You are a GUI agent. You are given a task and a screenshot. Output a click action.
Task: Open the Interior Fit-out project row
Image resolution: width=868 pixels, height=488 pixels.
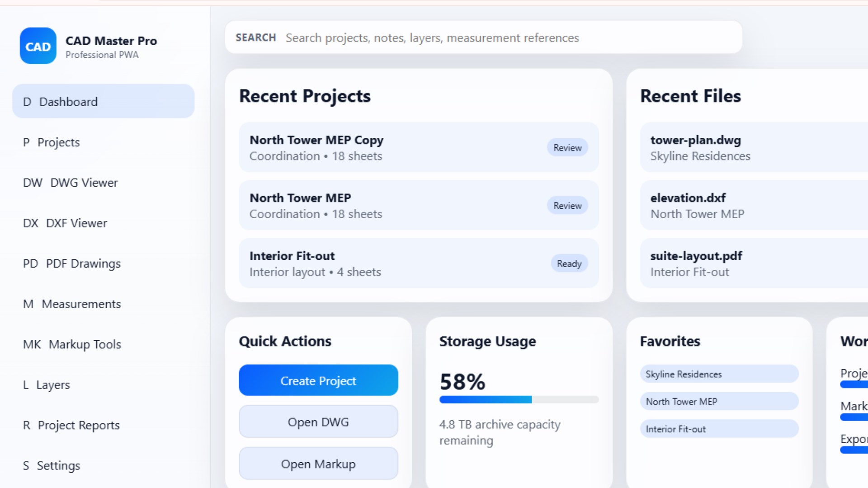click(x=419, y=263)
